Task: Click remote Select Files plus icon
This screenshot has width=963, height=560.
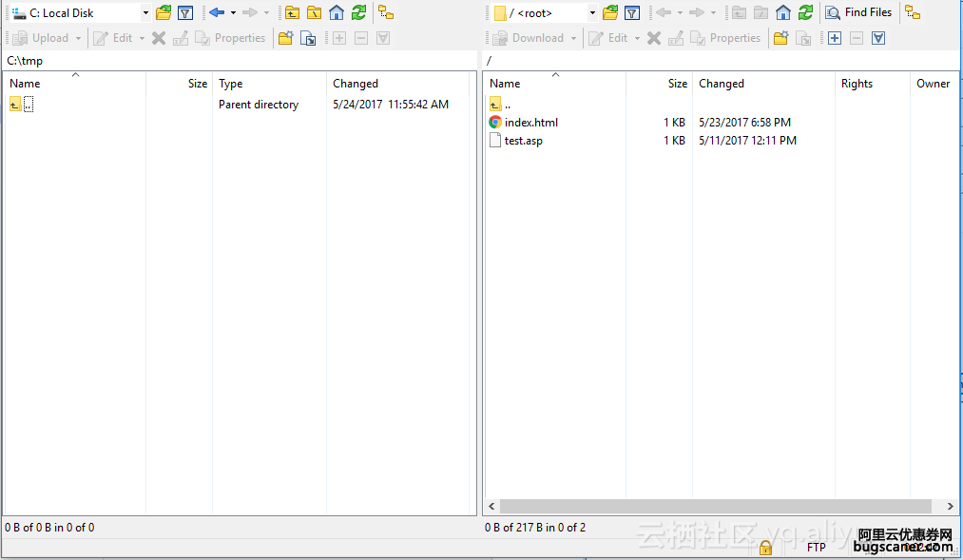Action: point(835,38)
